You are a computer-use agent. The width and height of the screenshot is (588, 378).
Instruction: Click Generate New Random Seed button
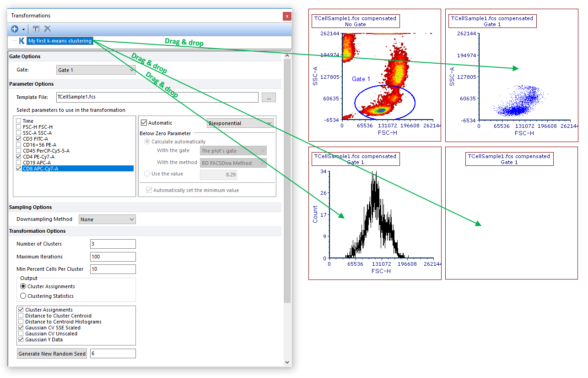52,354
